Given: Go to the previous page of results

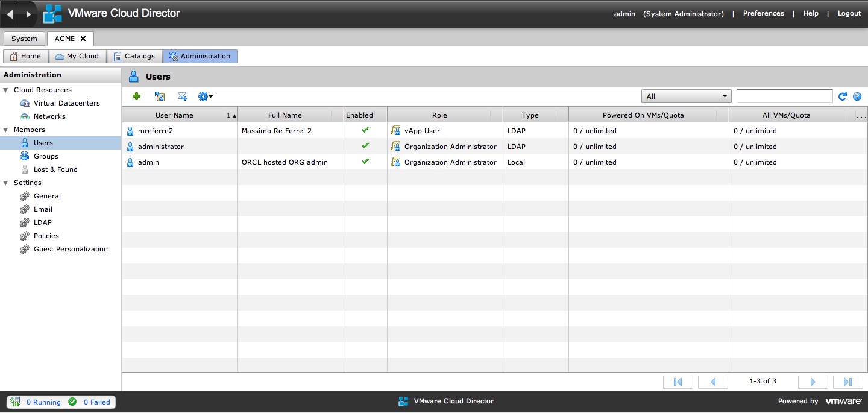Looking at the screenshot, I should pos(713,382).
